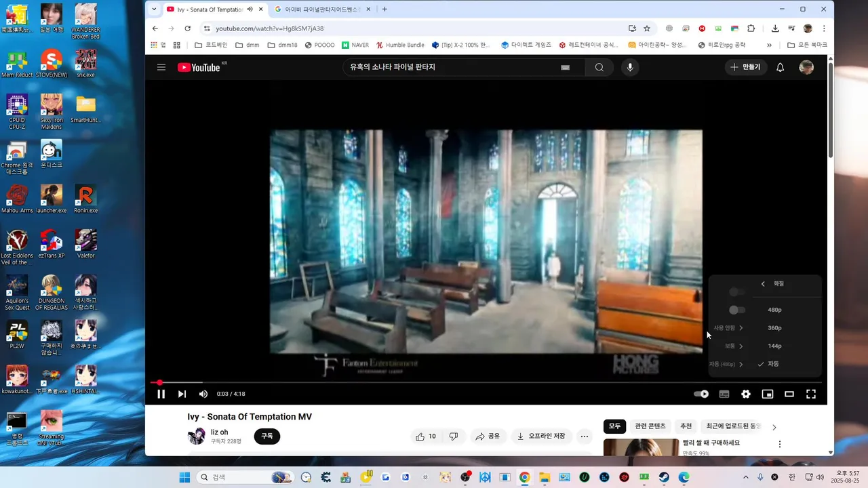The width and height of the screenshot is (868, 488).
Task: Open the on-screen keyboard in search box
Action: click(x=566, y=67)
